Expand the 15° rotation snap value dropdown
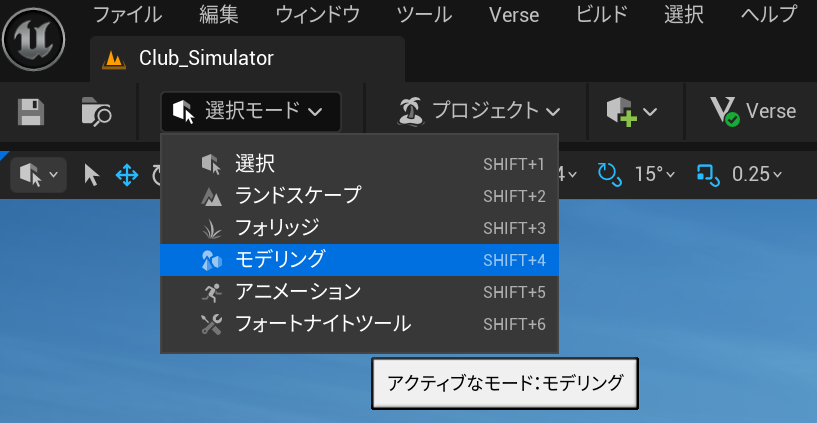The image size is (817, 423). coord(655,174)
